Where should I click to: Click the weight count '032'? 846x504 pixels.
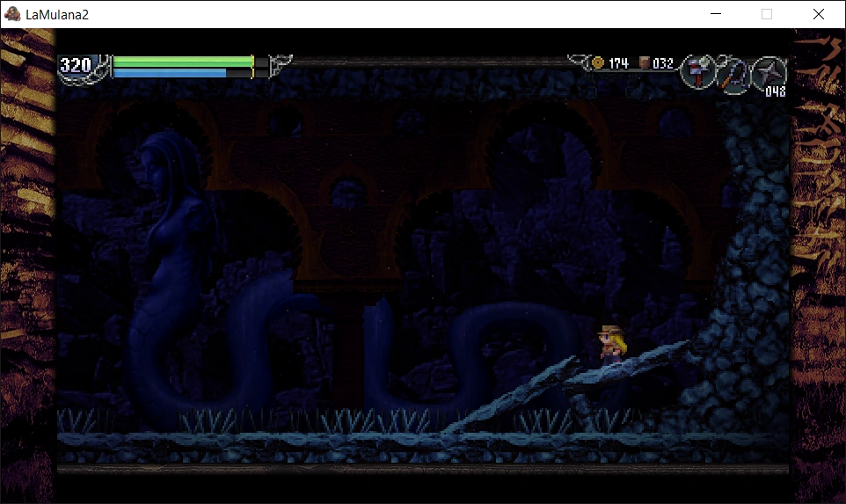pos(663,63)
